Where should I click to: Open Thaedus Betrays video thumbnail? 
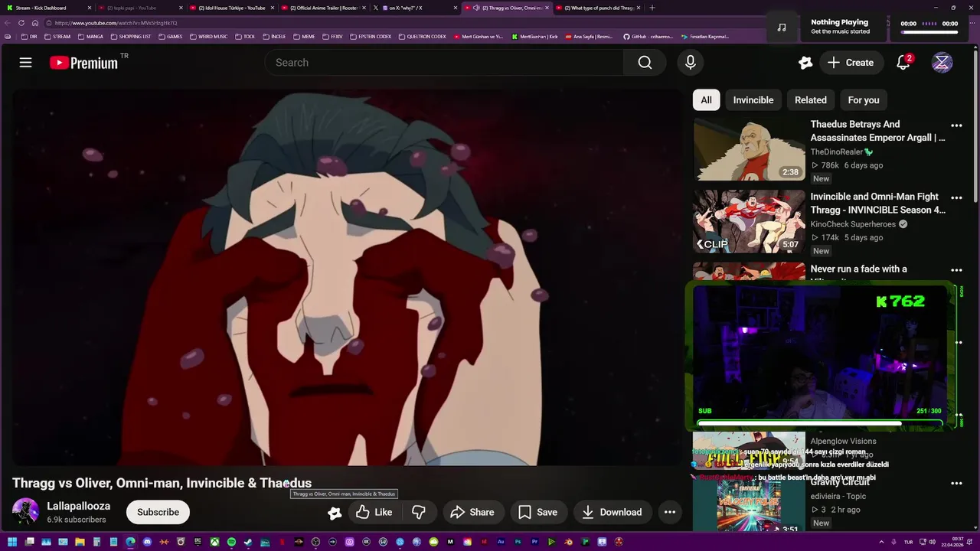point(749,149)
